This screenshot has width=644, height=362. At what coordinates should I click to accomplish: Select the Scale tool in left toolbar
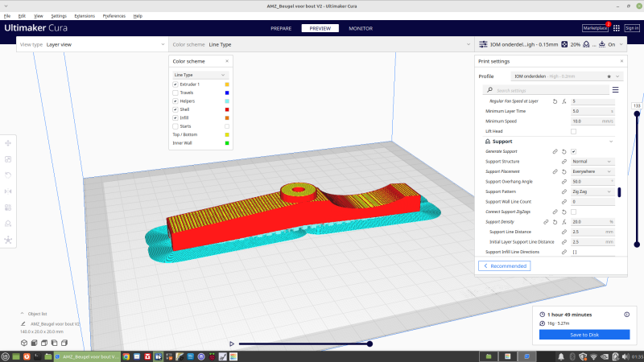[x=9, y=158]
